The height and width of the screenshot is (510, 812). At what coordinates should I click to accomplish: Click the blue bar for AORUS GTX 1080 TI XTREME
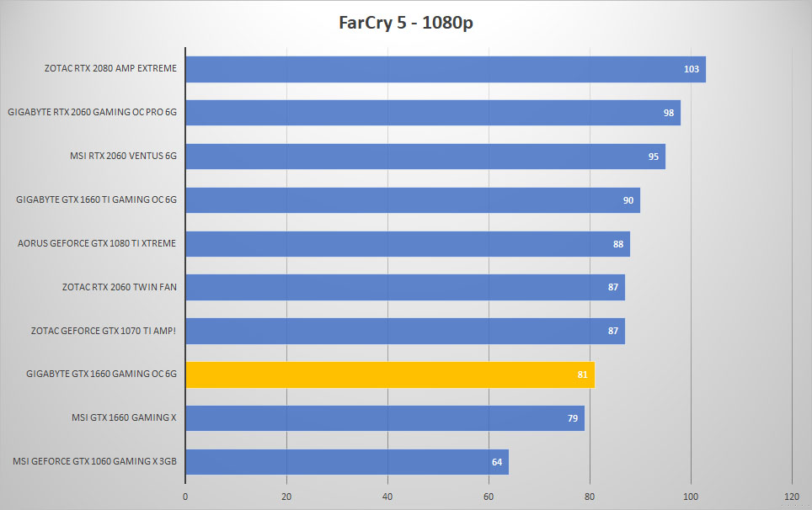(408, 244)
